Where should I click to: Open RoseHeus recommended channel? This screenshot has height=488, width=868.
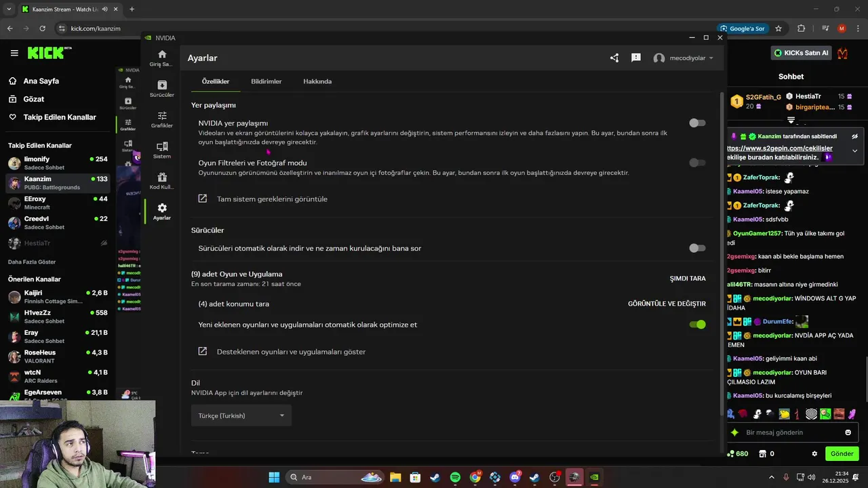click(58, 357)
